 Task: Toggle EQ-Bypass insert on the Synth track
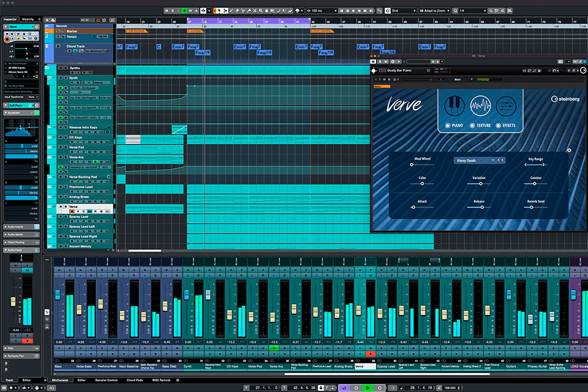(80, 92)
